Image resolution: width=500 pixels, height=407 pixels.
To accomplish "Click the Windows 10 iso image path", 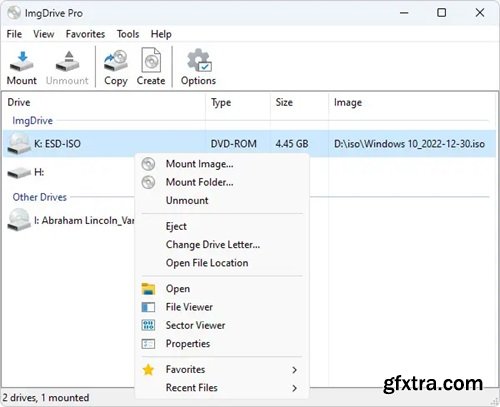I will [409, 144].
